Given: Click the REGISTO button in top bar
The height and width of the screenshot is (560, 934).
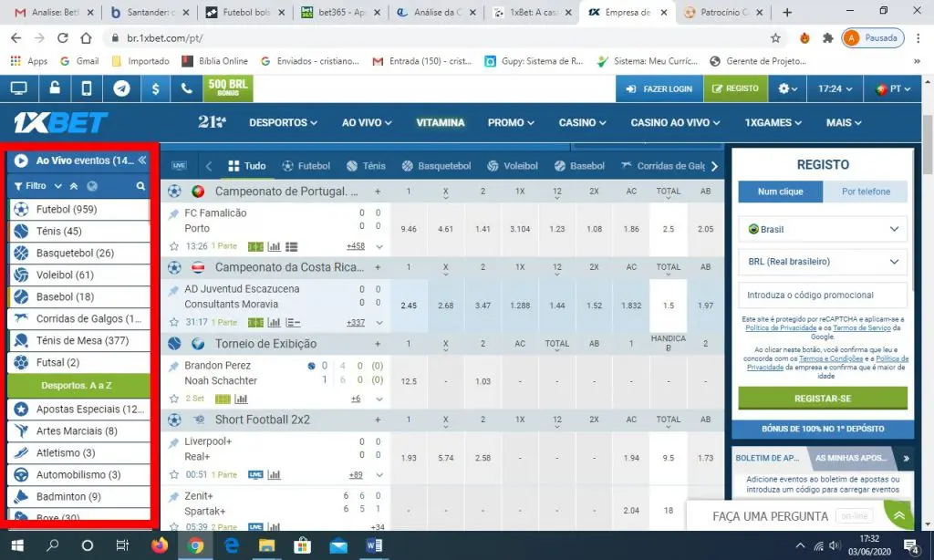Looking at the screenshot, I should pos(735,88).
